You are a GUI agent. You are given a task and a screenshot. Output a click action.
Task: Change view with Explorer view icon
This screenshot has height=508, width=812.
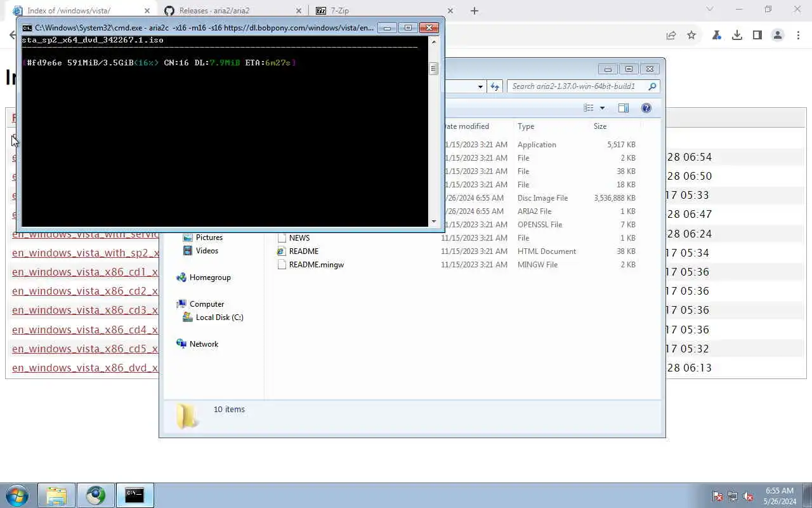tap(589, 108)
